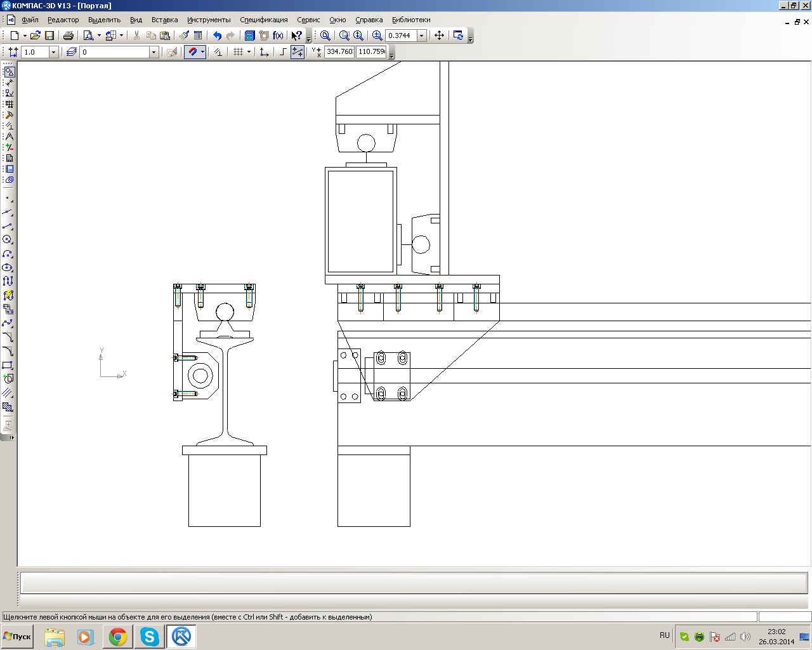Open the Выделить menu
Screen dimensions: 812x650
[x=104, y=20]
